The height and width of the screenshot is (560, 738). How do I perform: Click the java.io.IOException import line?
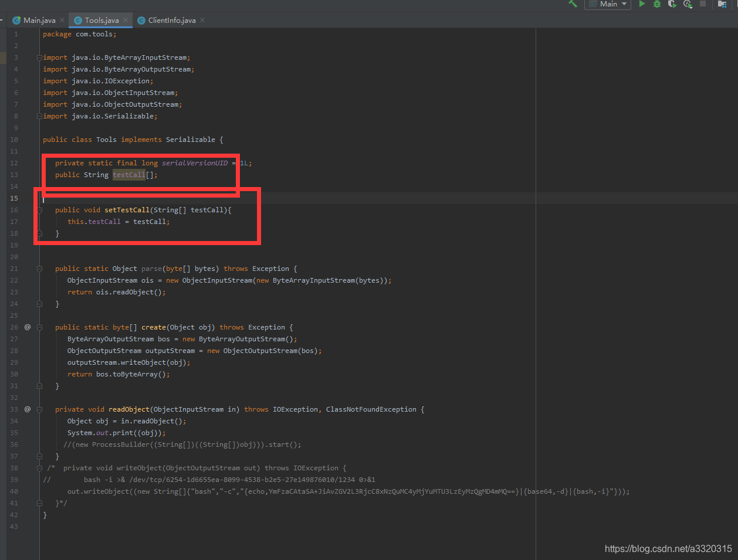coord(98,81)
